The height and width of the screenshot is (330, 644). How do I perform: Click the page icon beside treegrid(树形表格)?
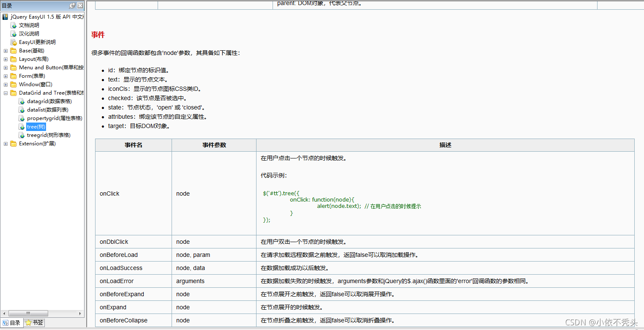[22, 135]
